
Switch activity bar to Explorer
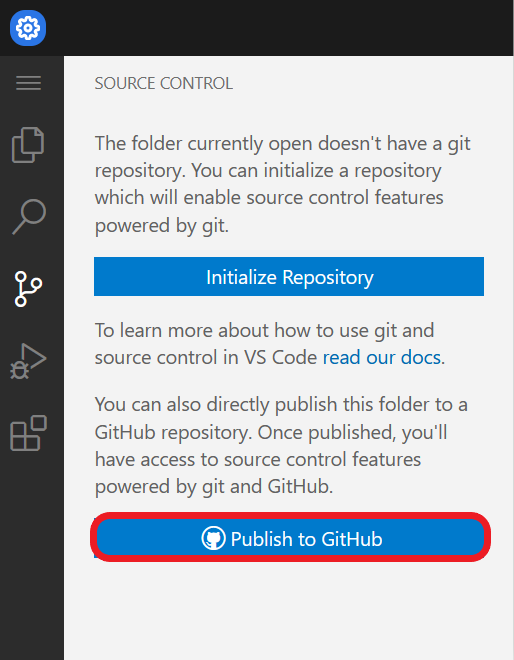(28, 145)
